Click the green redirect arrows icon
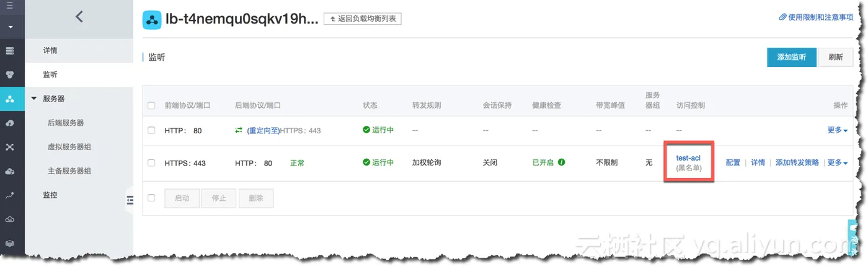868x266 pixels. (239, 130)
